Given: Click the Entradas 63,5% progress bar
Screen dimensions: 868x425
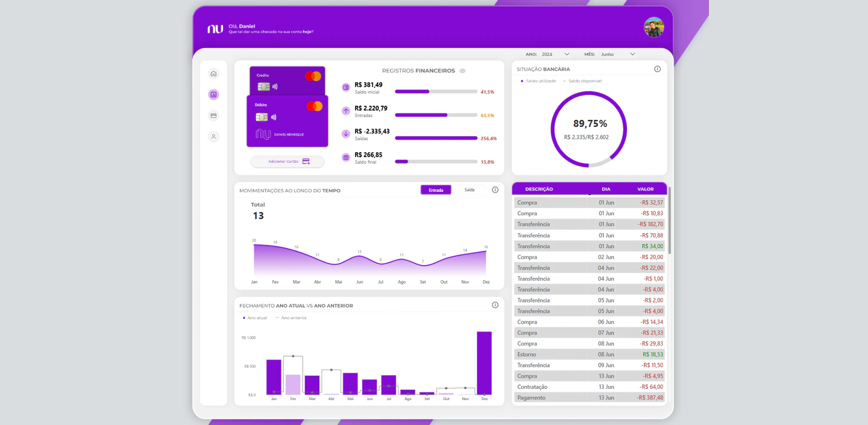Looking at the screenshot, I should pyautogui.click(x=436, y=115).
